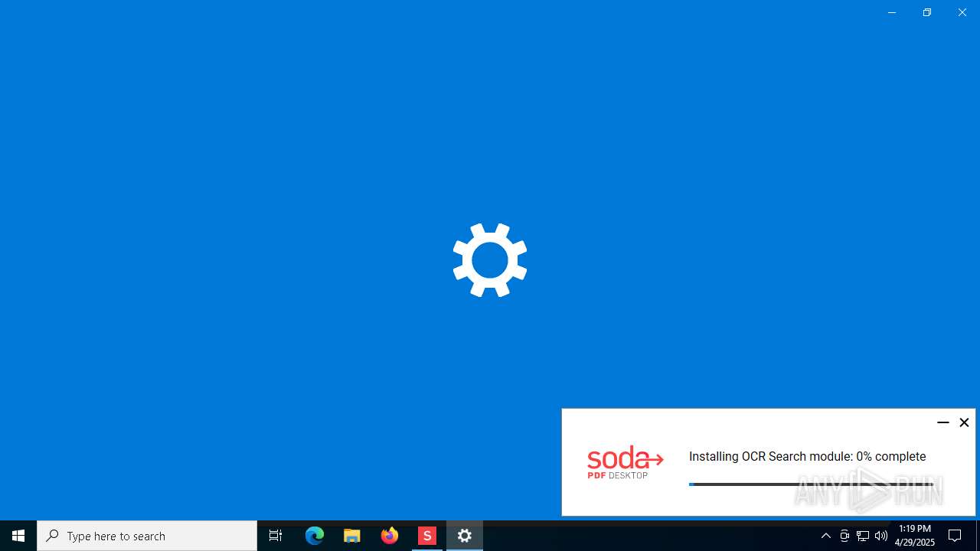The width and height of the screenshot is (980, 551).
Task: Click the Soda PDF Desktop logo
Action: [x=626, y=462]
